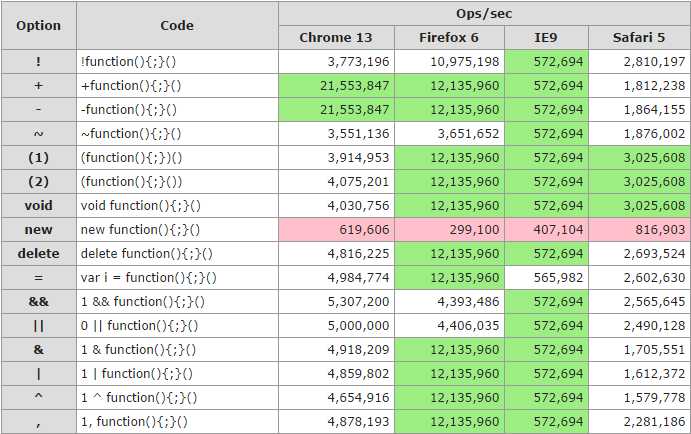Click Chrome value 5,000,000

[x=336, y=326]
